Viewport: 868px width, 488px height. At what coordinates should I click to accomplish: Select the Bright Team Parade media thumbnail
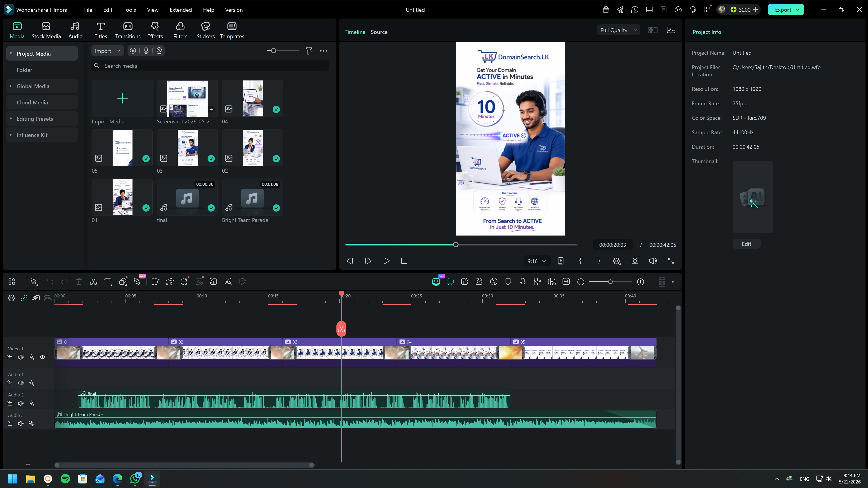pos(252,197)
